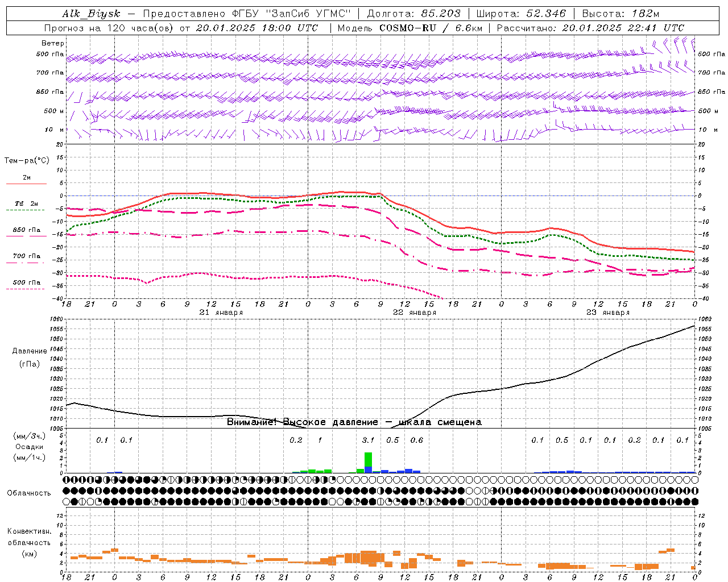Click the left 10 м wind level label
The height and width of the screenshot is (582, 728).
coord(55,130)
